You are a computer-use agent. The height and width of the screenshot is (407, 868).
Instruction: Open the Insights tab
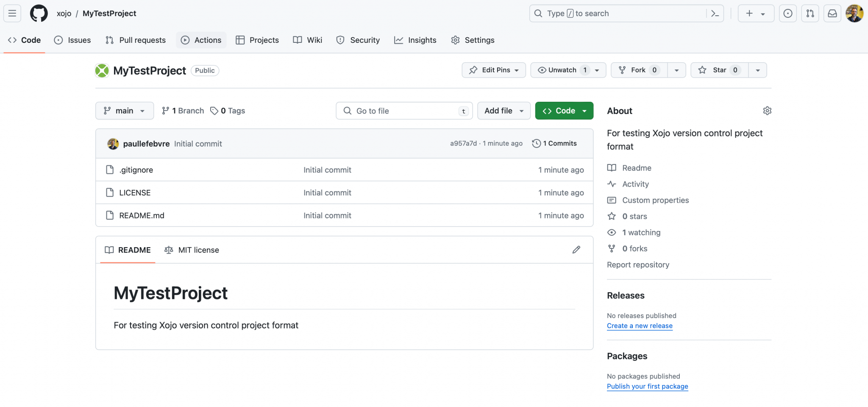415,40
